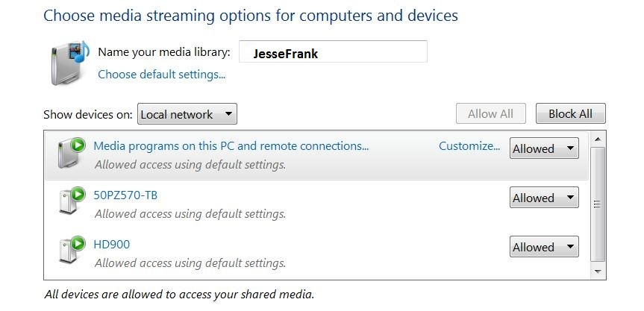Open the Choose default settings link
The width and height of the screenshot is (644, 311).
pos(161,75)
